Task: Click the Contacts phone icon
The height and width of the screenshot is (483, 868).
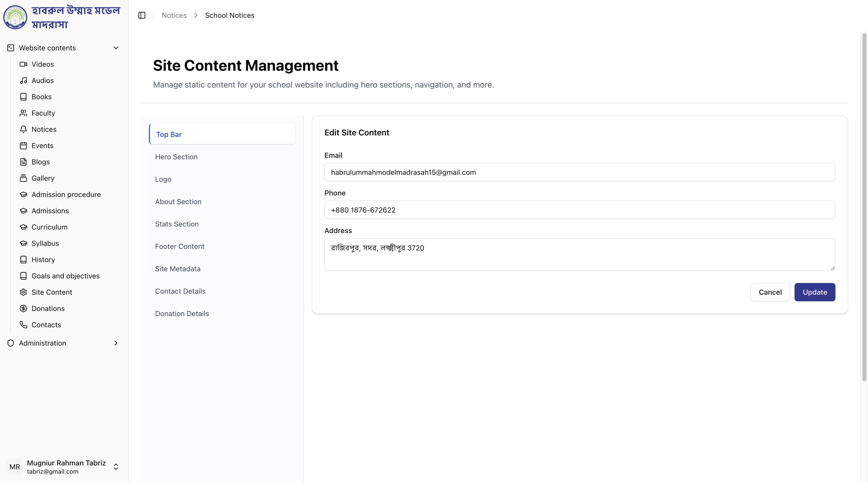Action: pos(23,325)
